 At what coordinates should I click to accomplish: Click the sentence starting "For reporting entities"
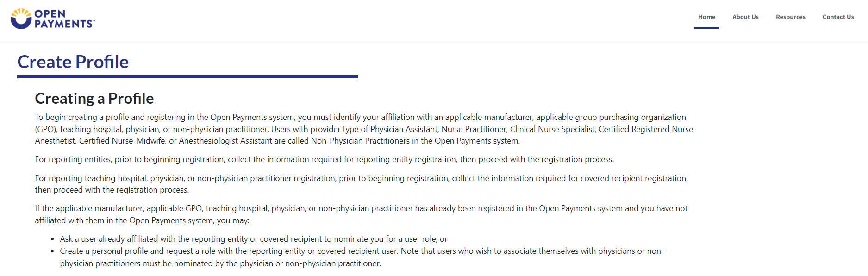324,159
